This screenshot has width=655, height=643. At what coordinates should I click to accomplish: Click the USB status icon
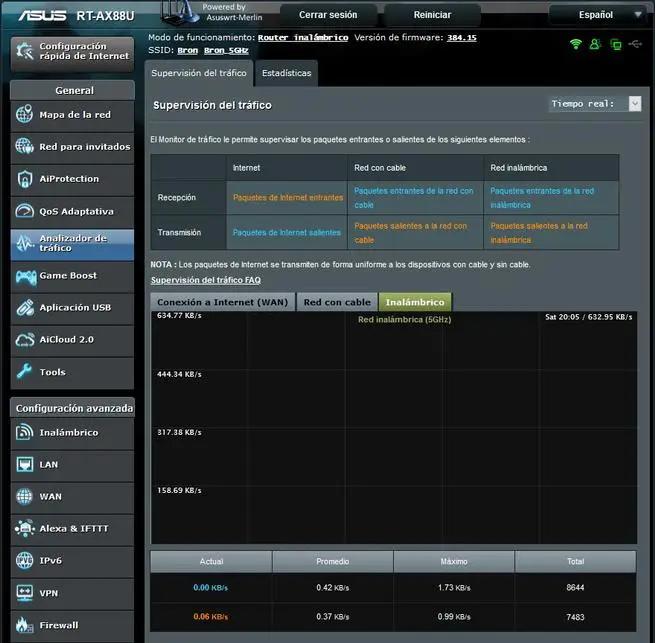coord(635,43)
